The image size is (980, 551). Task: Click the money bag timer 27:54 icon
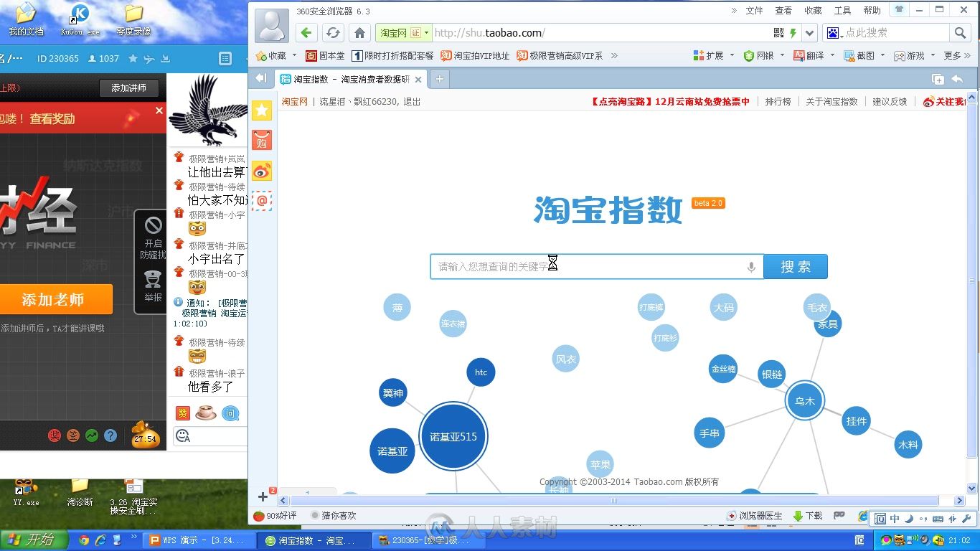(146, 435)
